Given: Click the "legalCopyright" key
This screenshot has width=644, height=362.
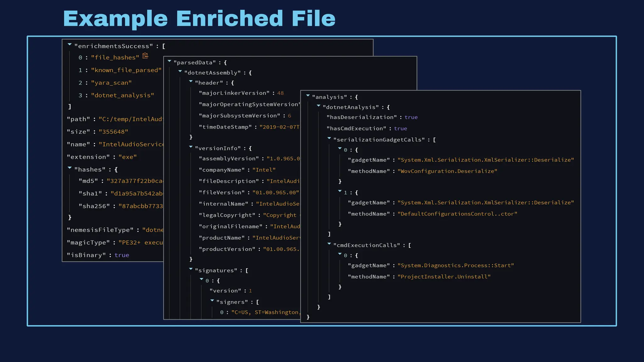Looking at the screenshot, I should tap(227, 215).
